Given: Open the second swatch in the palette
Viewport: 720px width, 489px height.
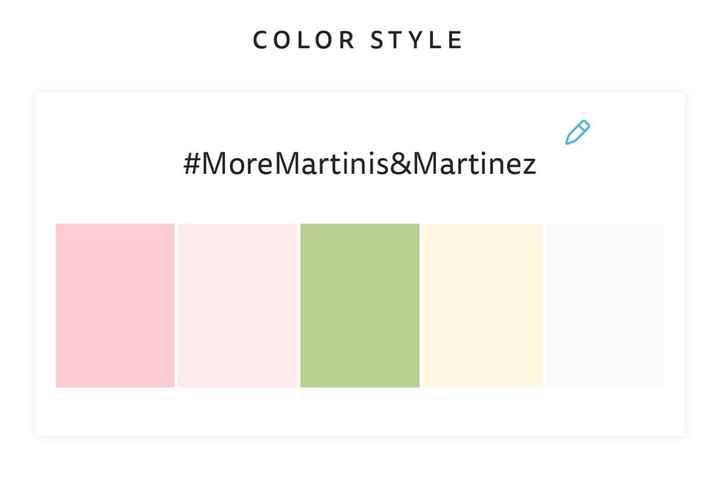Looking at the screenshot, I should coord(237,305).
